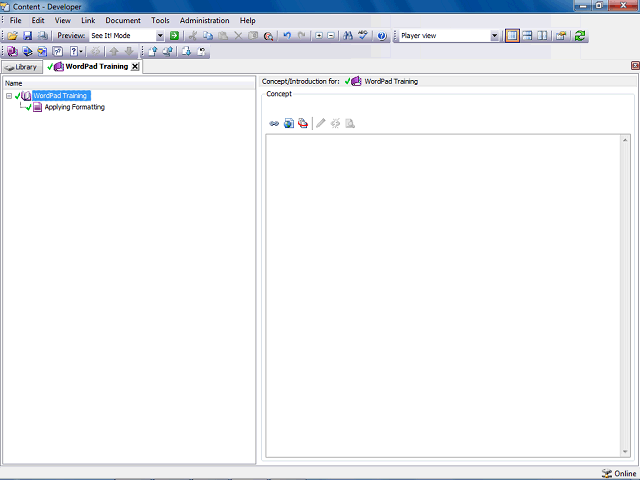
Task: Select WordPad Training in the outline tree
Action: 60,96
